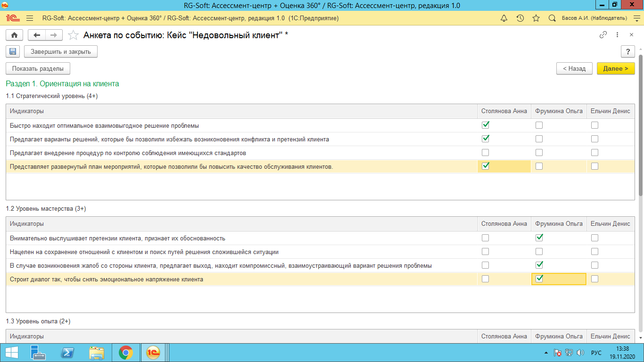Click the vertical scrollbar thumb
The width and height of the screenshot is (644, 362).
pos(640,125)
